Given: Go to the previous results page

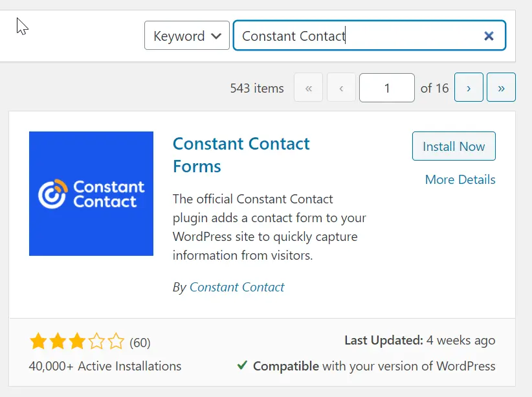Looking at the screenshot, I should tap(341, 88).
